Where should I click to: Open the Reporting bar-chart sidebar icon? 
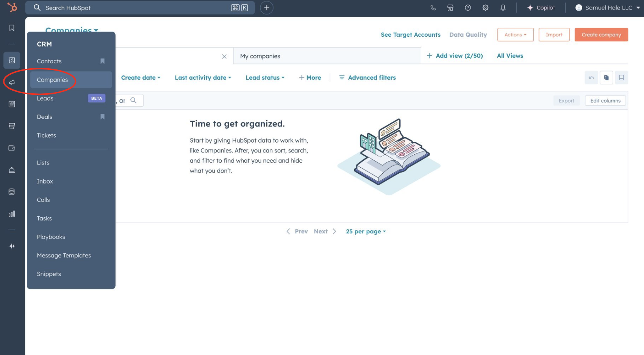(x=12, y=214)
